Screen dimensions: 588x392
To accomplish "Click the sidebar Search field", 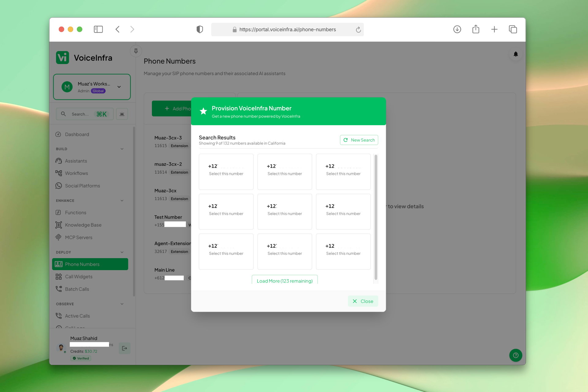I will 85,114.
